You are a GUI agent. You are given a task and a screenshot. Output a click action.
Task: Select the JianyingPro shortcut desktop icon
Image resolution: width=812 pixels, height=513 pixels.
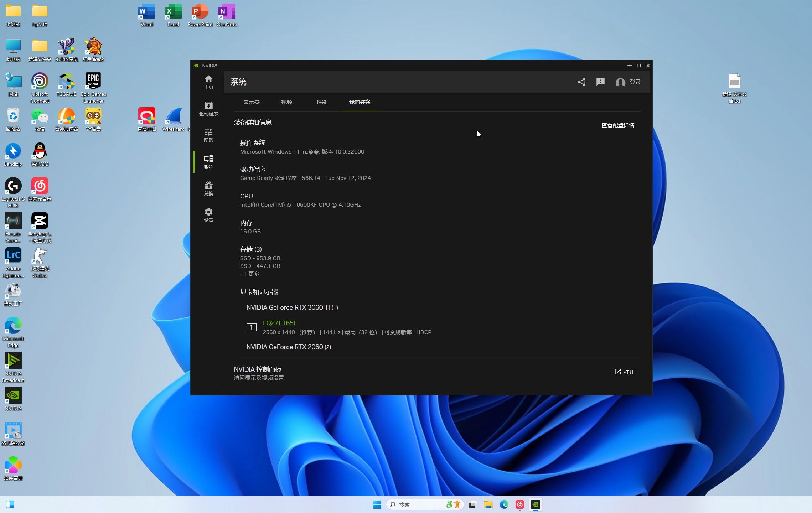(40, 227)
